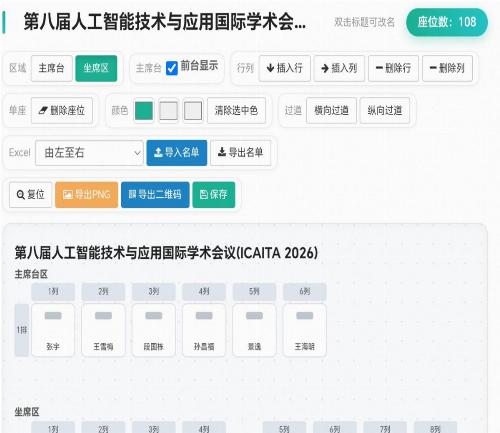Screen dimensions: 500x433
Task: Toggle the 前台显示 checkbox
Action: point(172,68)
